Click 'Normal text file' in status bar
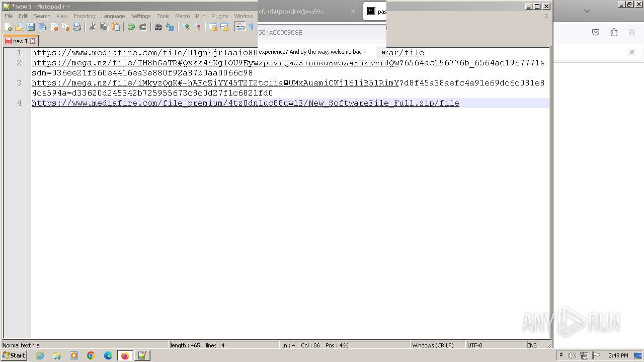The image size is (644, 362). [21, 345]
